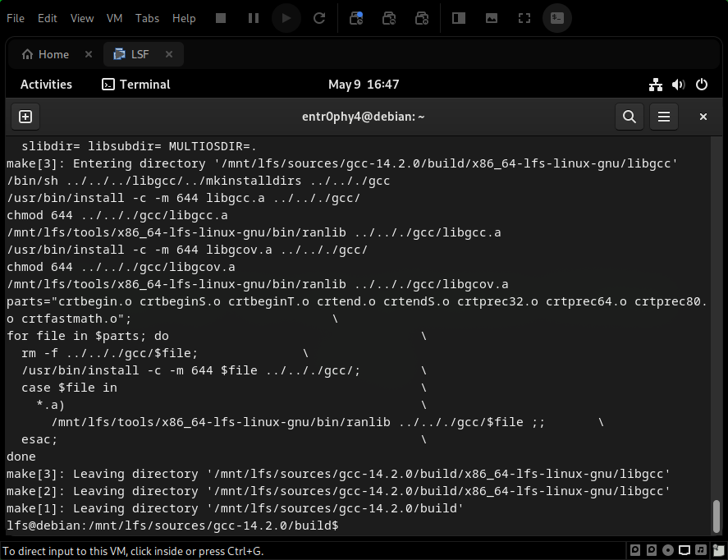Click the Terminal app menu in top bar
Viewport: 728px width, 560px height.
coord(135,85)
